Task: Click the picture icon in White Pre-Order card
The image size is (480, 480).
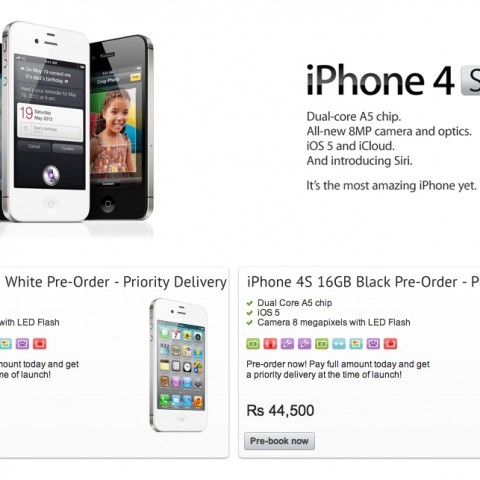Action: (6, 344)
